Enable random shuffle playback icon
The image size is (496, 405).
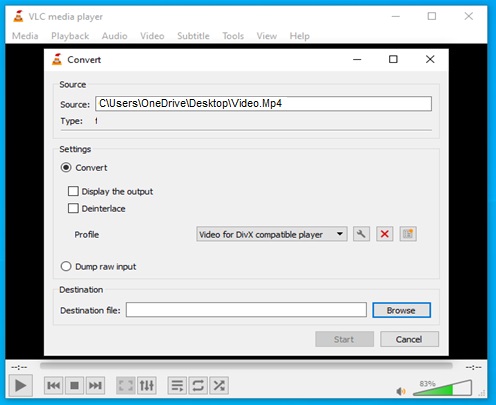pos(219,386)
